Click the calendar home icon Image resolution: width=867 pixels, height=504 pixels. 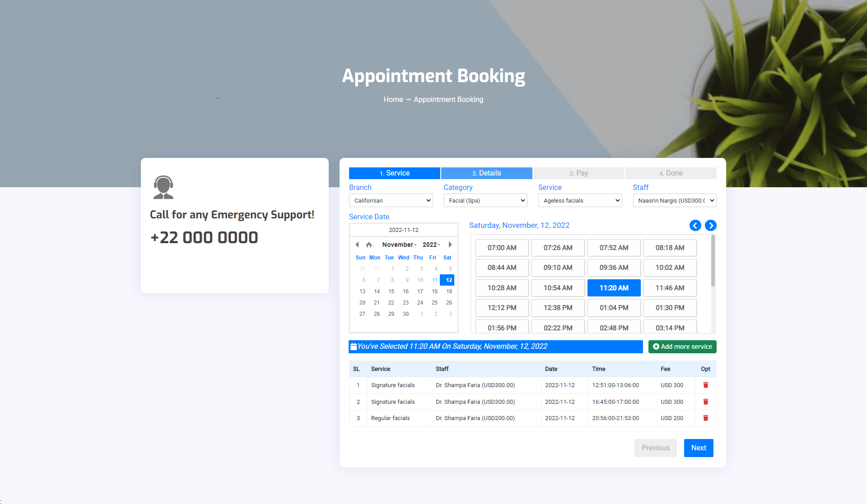(x=369, y=245)
